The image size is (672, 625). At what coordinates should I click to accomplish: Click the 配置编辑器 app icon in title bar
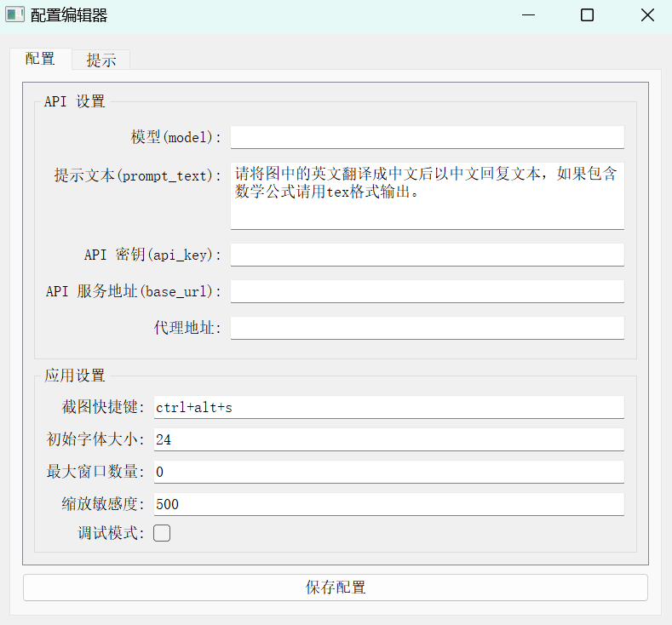15,15
